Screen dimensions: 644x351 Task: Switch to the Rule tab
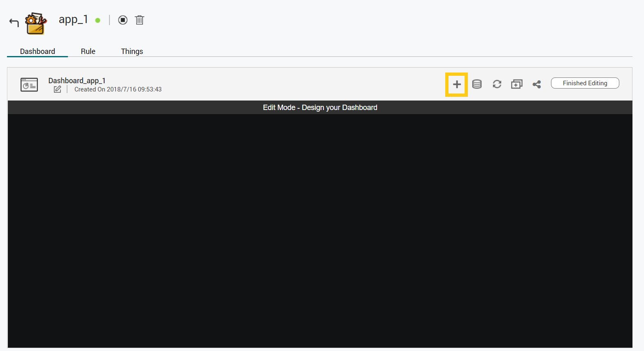pos(88,51)
